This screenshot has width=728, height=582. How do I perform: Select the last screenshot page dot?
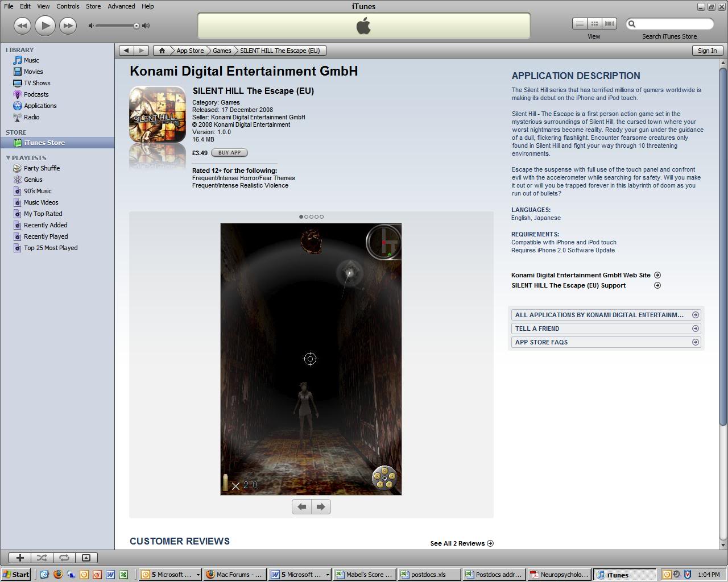322,217
